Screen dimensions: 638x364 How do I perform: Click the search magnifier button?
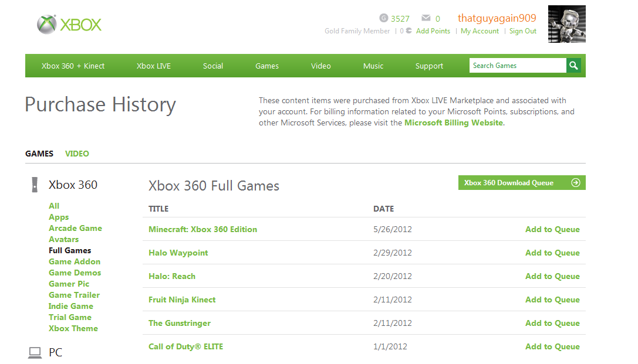(x=573, y=66)
